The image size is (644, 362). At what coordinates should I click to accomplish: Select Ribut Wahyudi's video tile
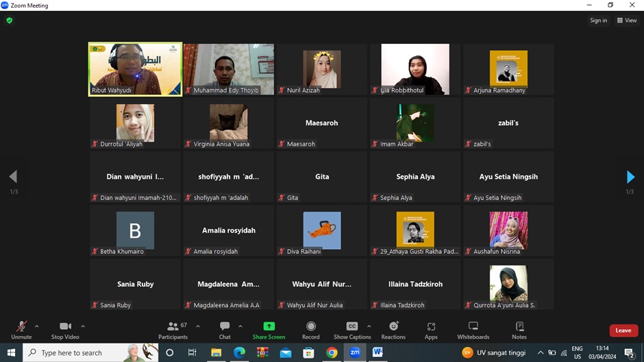point(135,69)
